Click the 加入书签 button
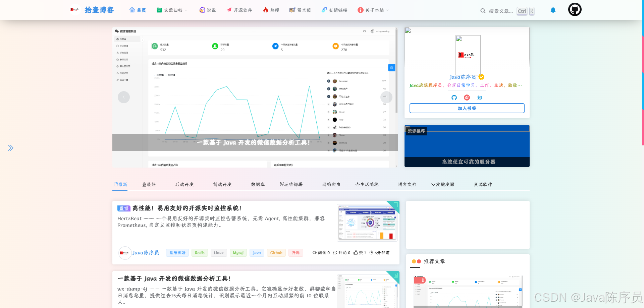 click(467, 108)
